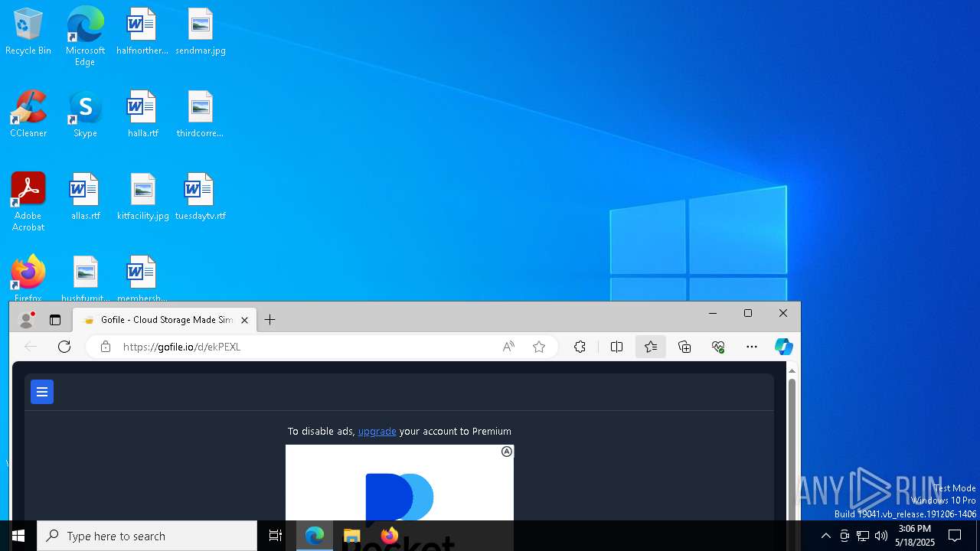Screen dimensions: 980x551
Task: Open Microsoft Edge desktop shortcut
Action: tap(85, 36)
